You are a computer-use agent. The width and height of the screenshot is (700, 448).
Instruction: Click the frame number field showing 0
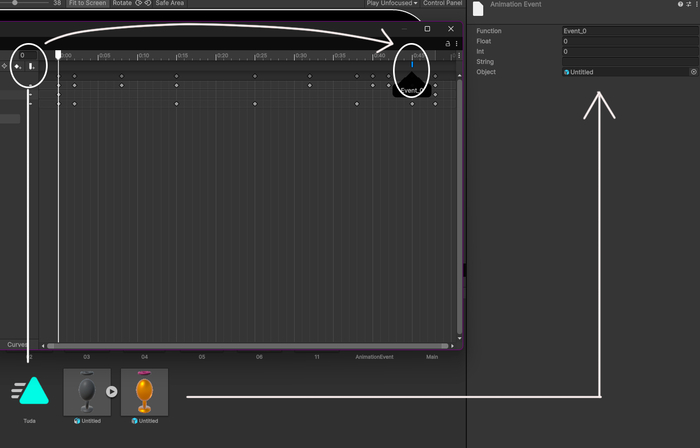22,55
